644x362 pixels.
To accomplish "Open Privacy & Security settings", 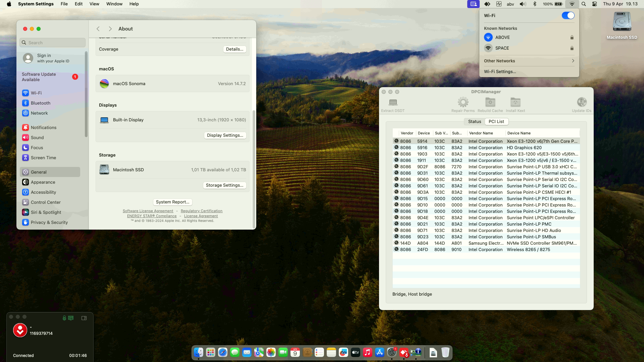I will point(50,222).
